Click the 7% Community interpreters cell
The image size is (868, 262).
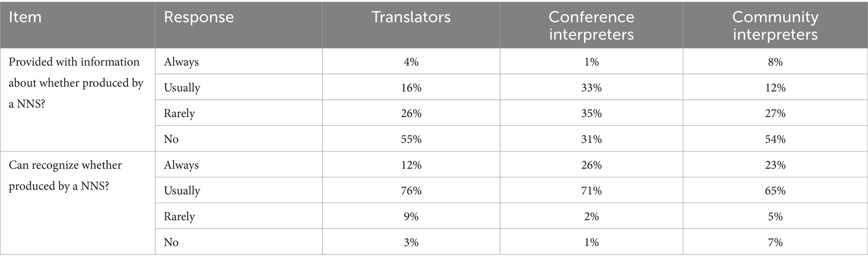coord(775,242)
